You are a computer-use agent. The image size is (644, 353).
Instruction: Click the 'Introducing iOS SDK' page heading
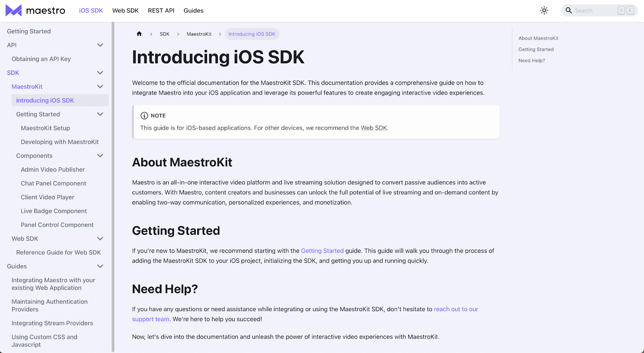(218, 57)
